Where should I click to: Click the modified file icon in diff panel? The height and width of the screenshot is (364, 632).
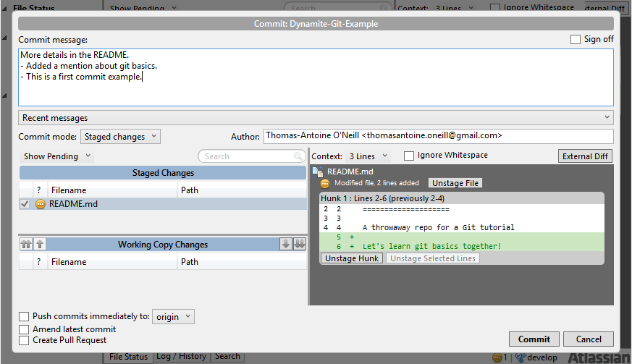click(x=325, y=183)
